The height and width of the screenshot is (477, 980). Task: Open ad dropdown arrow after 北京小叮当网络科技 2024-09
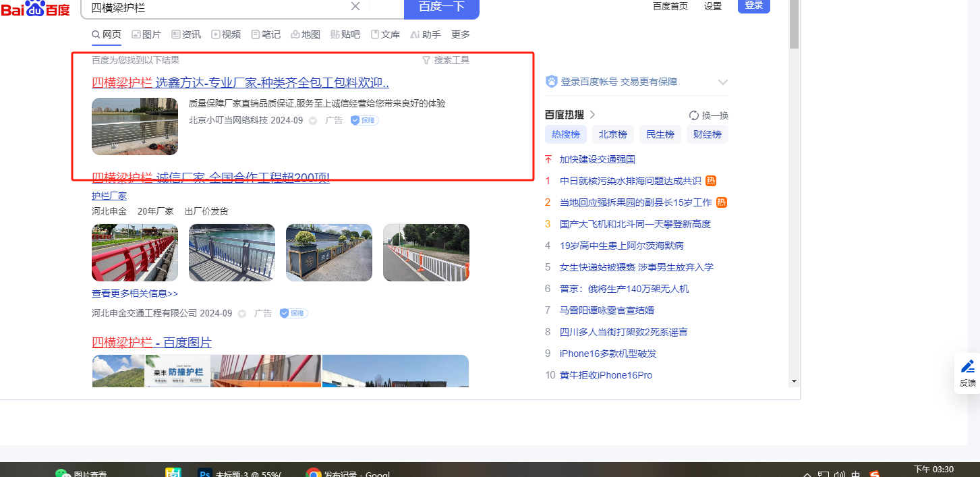coord(312,121)
